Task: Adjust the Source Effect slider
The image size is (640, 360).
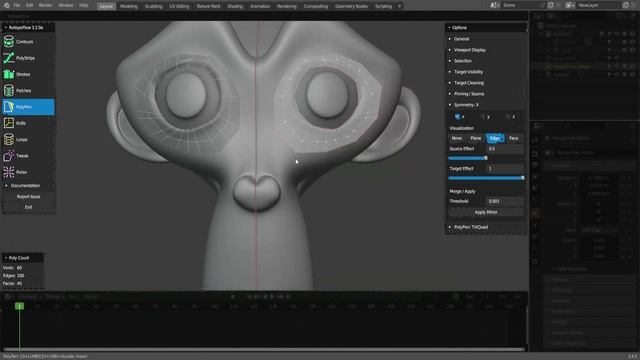Action: [x=486, y=158]
